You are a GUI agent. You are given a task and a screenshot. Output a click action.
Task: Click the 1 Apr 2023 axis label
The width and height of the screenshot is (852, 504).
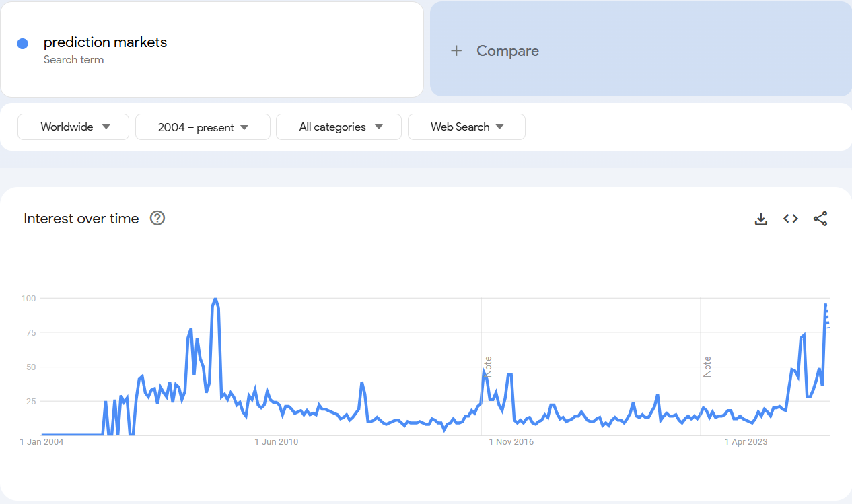[x=746, y=442]
